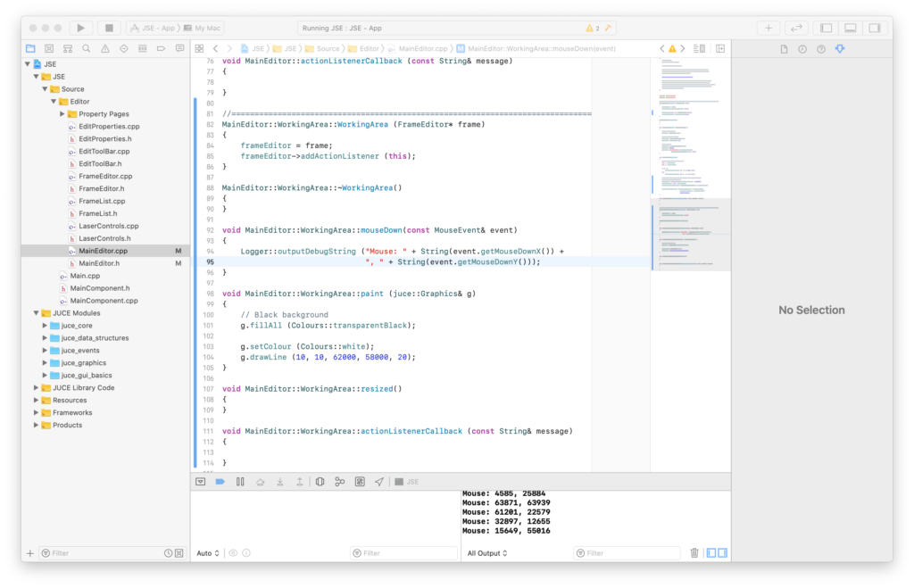
Task: Open the Issue navigator warning triangle icon
Action: pyautogui.click(x=105, y=48)
